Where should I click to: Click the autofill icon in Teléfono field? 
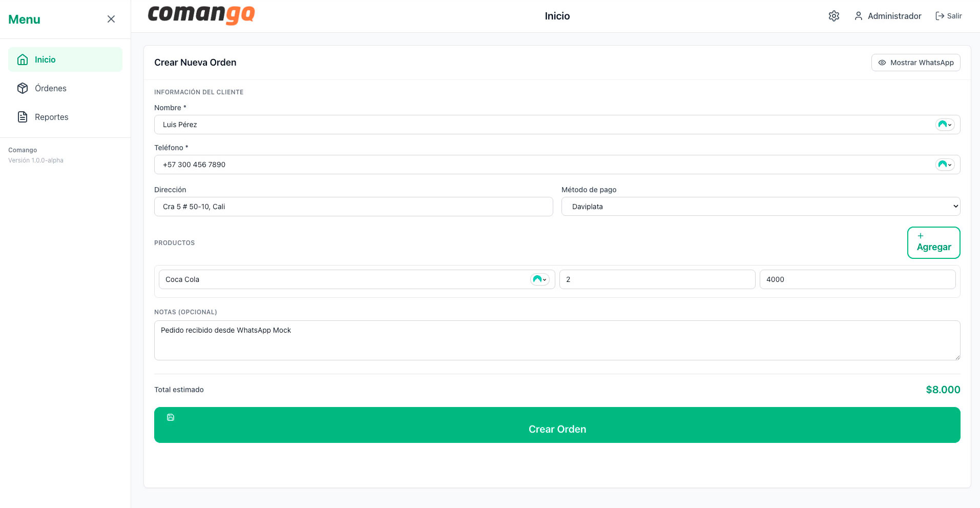[x=944, y=165]
